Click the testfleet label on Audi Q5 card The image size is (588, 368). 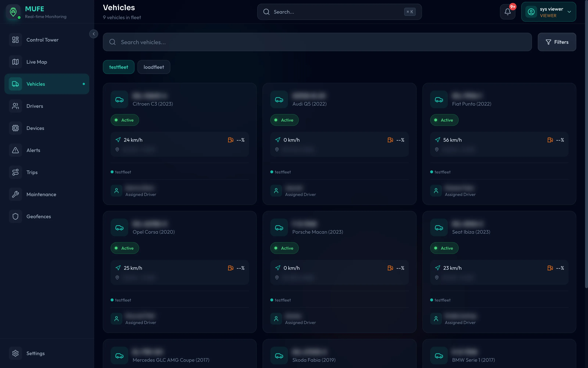[x=283, y=172]
